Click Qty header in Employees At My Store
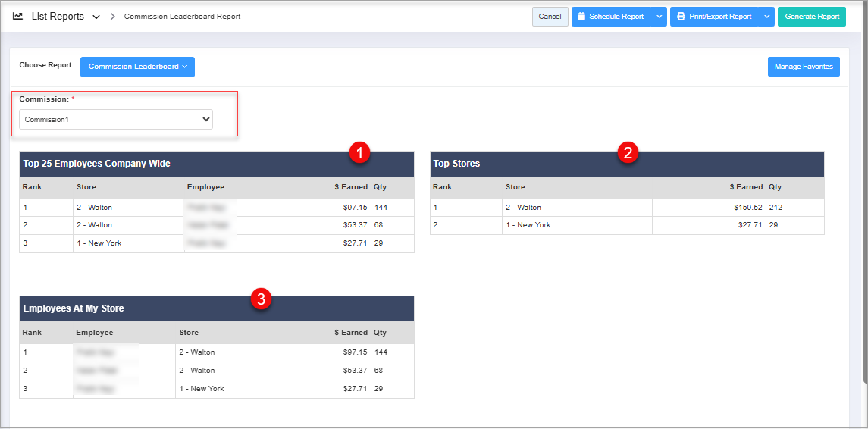This screenshot has width=868, height=429. click(380, 333)
